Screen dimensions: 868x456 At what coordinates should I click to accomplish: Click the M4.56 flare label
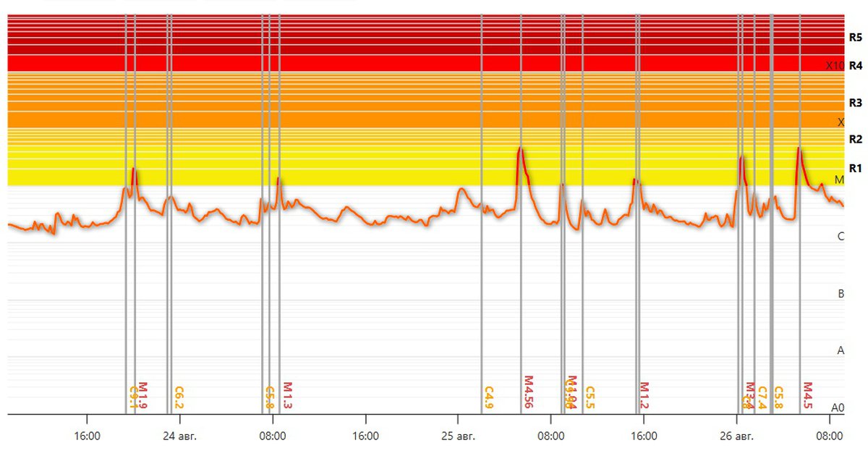click(x=528, y=393)
